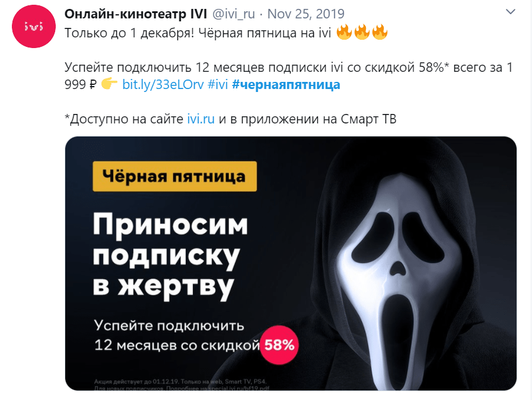Click the @ivi_ru handle
The width and height of the screenshot is (532, 400).
(234, 14)
